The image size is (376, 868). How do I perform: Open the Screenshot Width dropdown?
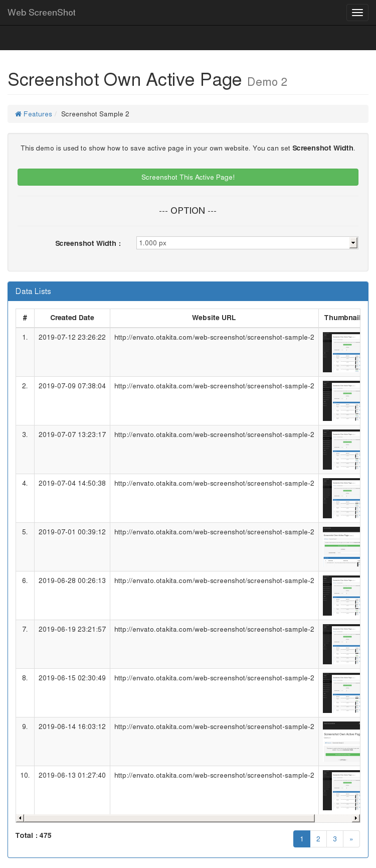[247, 243]
